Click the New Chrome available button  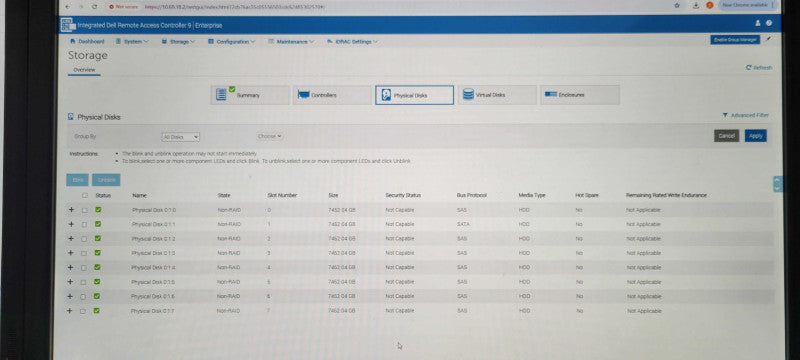748,5
